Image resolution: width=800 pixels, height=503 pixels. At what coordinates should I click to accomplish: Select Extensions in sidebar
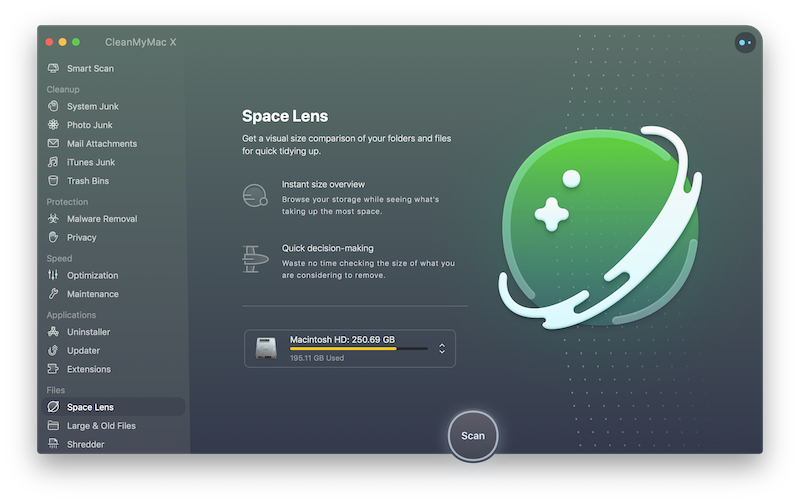(x=89, y=369)
